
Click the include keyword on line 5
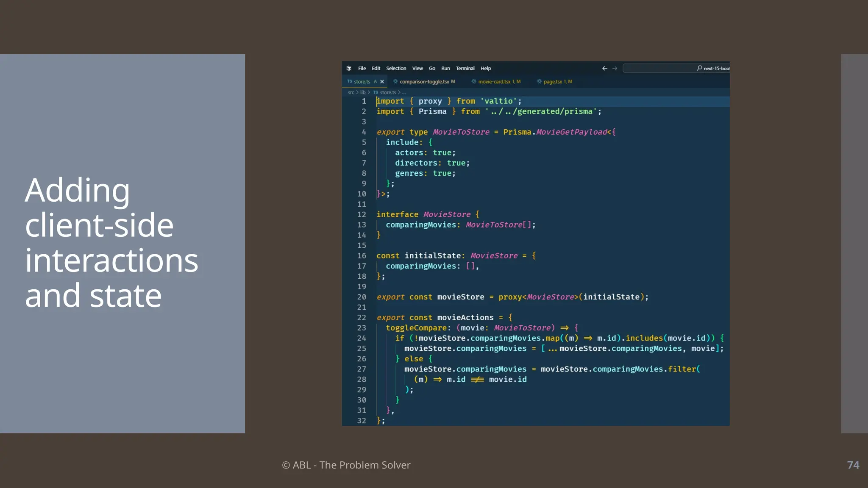[402, 142]
